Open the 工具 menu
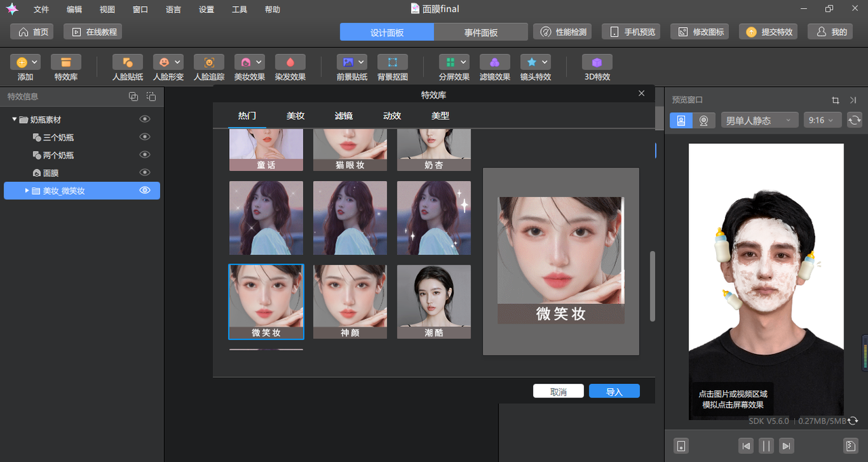868x462 pixels. 239,9
